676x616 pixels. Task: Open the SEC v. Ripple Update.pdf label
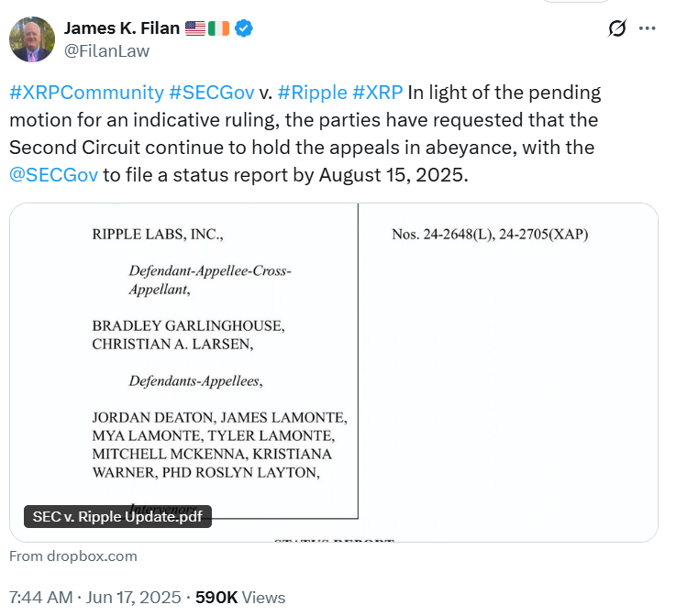pyautogui.click(x=117, y=516)
